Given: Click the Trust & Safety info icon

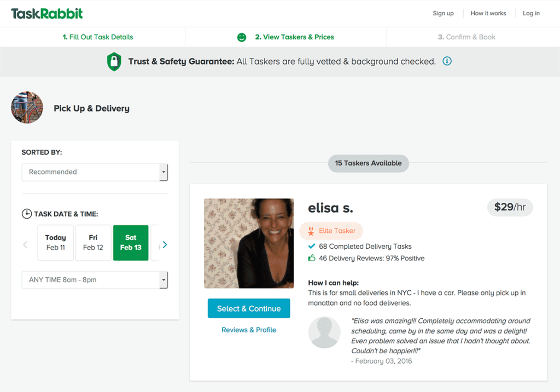Looking at the screenshot, I should (x=447, y=61).
